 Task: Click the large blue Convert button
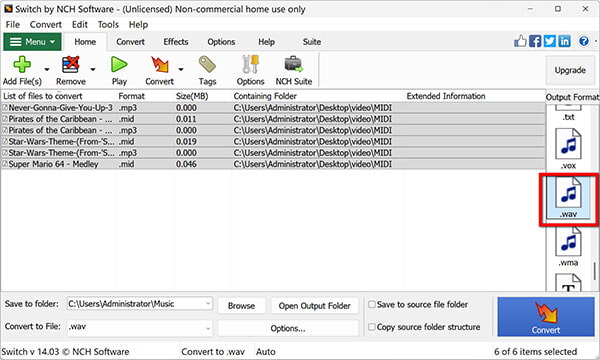tap(546, 317)
